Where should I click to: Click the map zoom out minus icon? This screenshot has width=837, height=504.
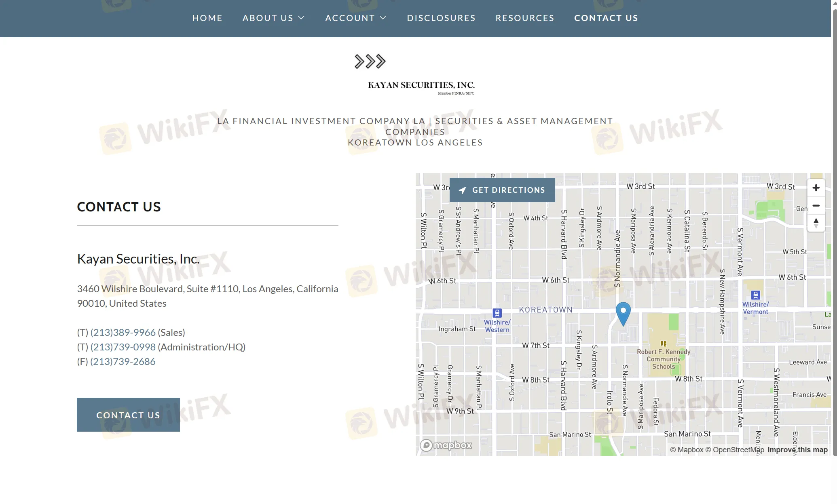[x=816, y=205]
